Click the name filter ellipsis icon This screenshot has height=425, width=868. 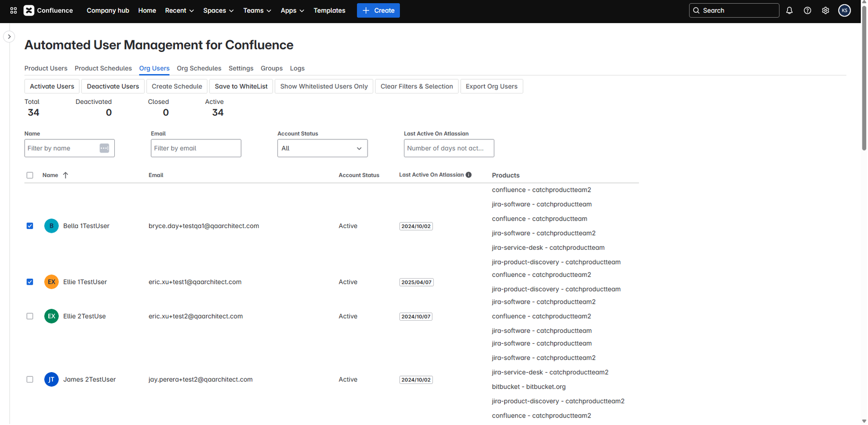click(x=104, y=148)
